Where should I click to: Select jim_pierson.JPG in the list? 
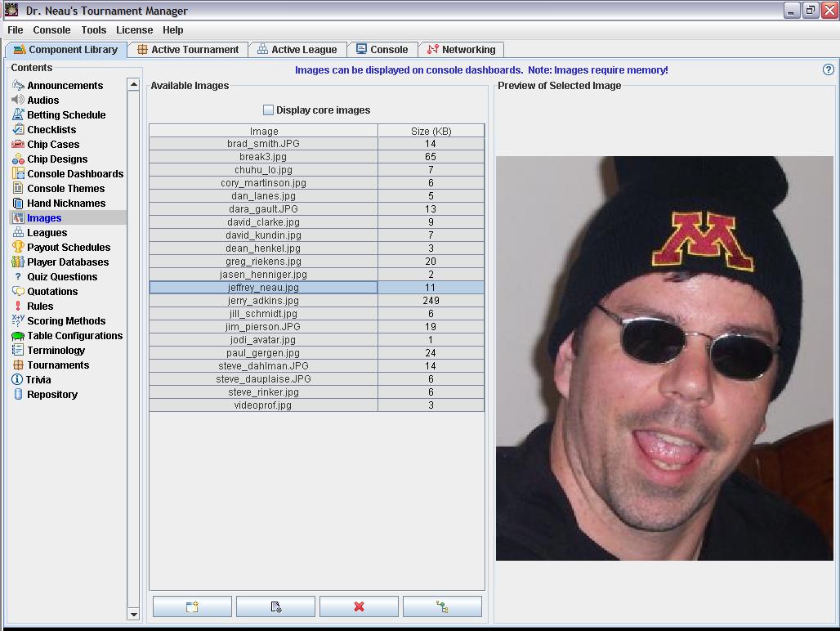(316, 327)
